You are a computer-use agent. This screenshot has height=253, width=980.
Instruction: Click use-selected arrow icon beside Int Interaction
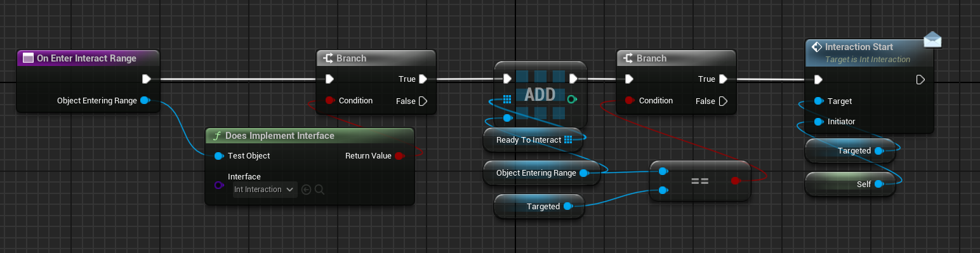pyautogui.click(x=307, y=190)
